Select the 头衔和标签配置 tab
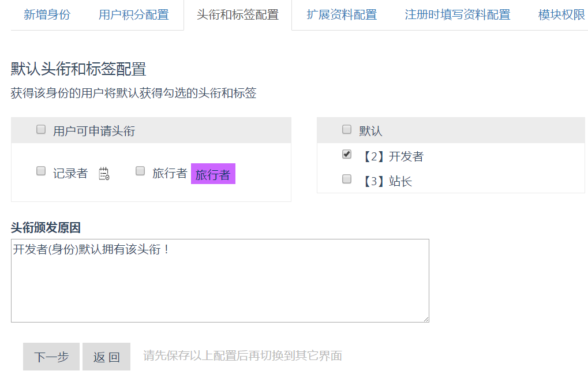The image size is (588, 371). [x=238, y=14]
